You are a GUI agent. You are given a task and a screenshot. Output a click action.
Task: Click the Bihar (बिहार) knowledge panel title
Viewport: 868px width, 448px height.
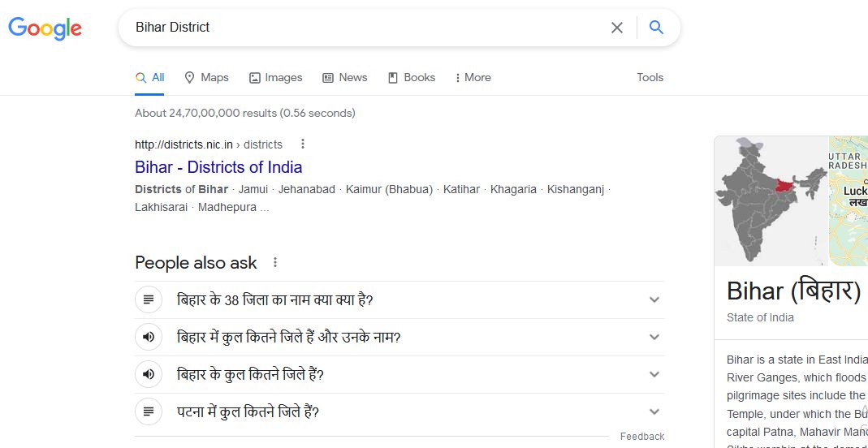(x=794, y=291)
